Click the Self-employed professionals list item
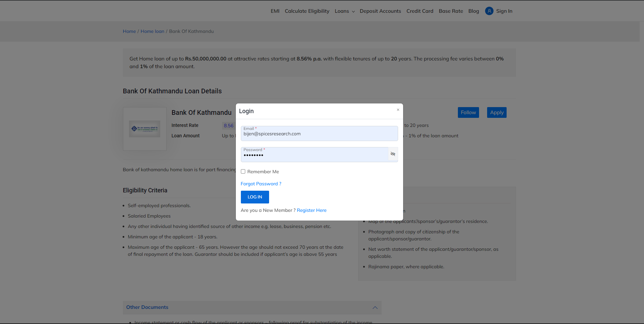Viewport: 644px width, 324px height. 159,205
